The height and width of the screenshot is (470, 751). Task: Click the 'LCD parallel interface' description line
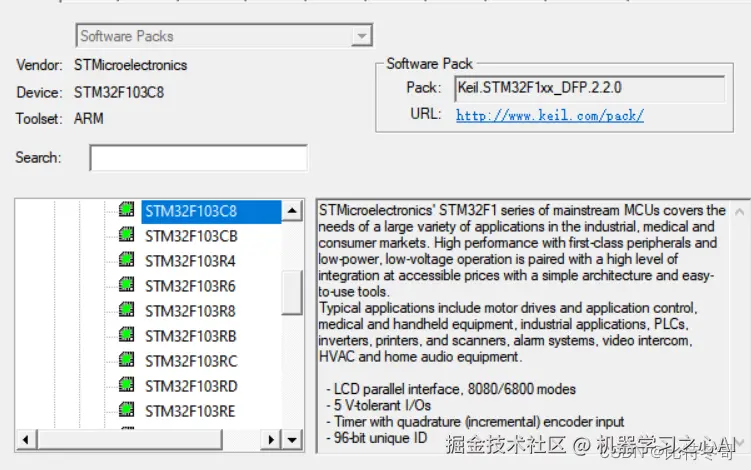tap(451, 389)
